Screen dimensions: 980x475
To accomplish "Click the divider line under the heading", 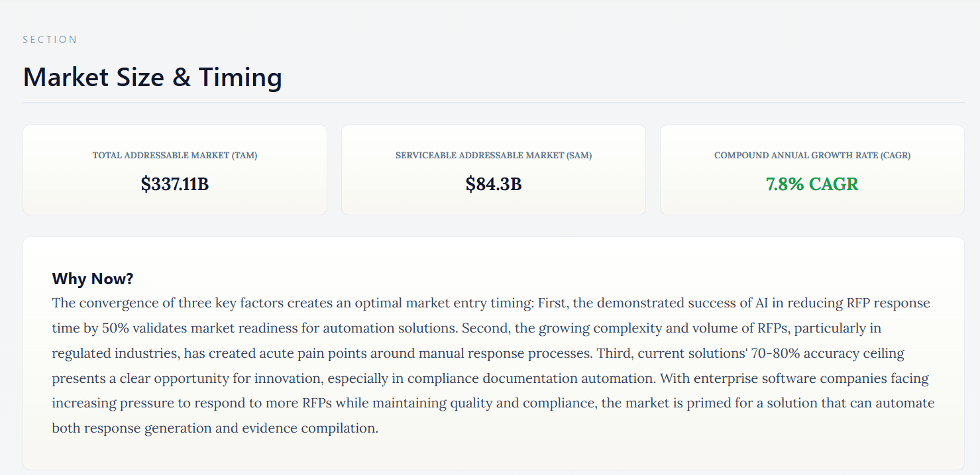I will coord(493,103).
